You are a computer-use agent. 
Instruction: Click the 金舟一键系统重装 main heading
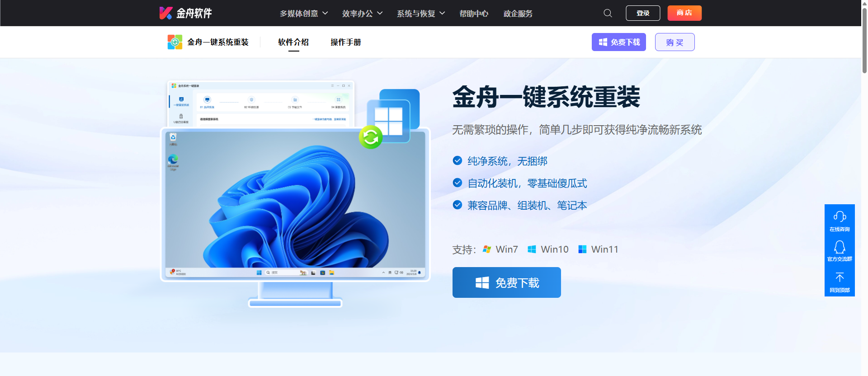pos(546,97)
